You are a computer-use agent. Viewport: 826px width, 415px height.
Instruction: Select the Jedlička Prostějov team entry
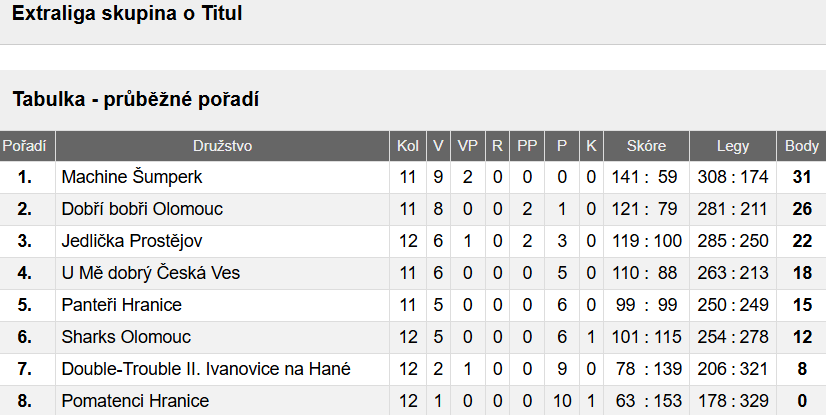[132, 241]
